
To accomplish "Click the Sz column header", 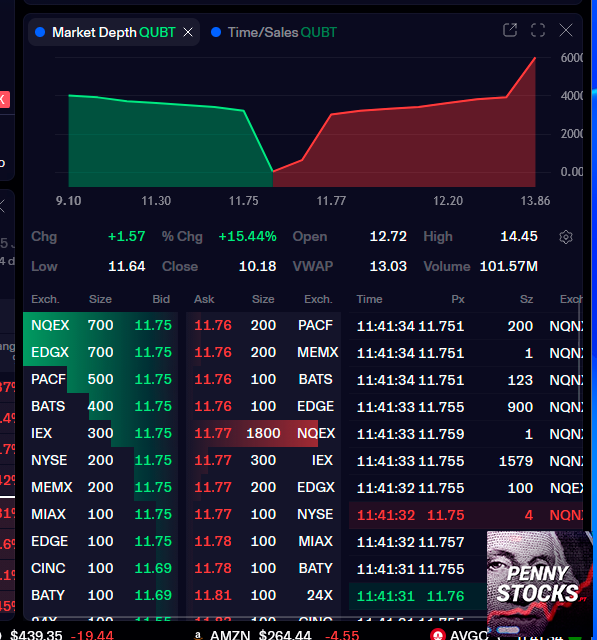I will pos(526,299).
